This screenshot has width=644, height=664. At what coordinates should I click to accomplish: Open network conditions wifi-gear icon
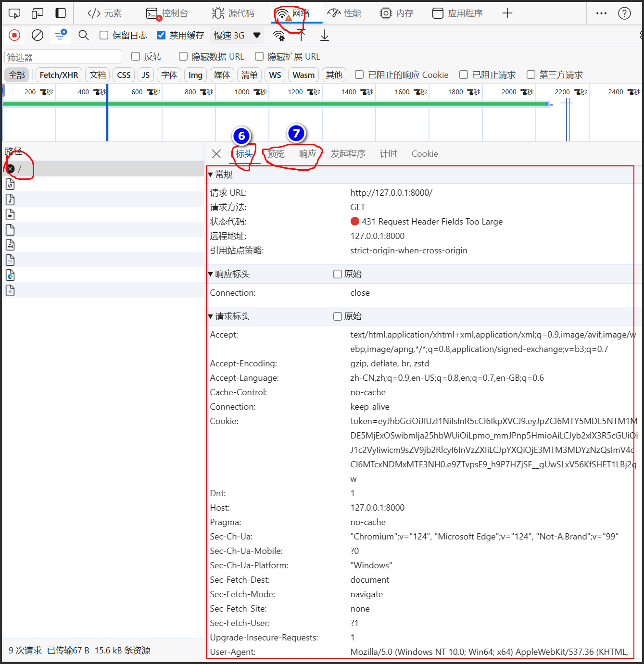(278, 36)
